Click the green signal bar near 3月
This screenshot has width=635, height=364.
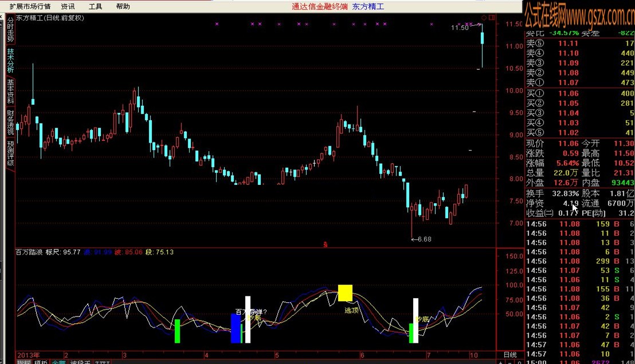pyautogui.click(x=177, y=331)
